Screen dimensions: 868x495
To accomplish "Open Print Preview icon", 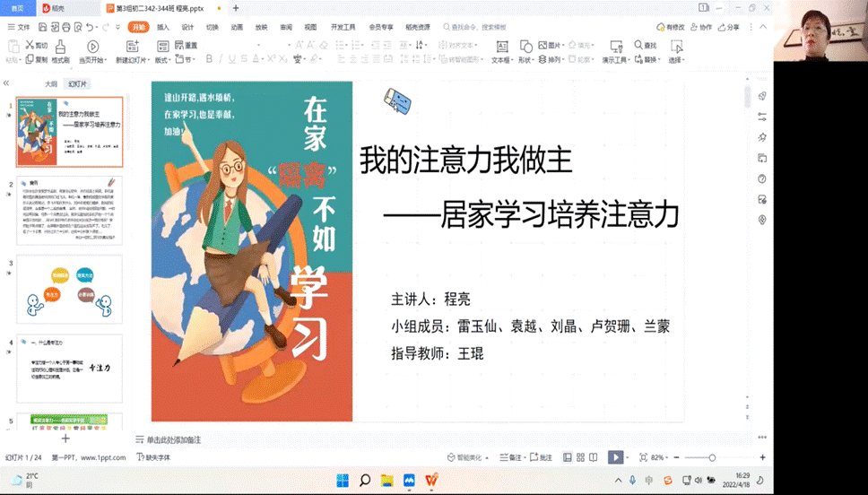I will (77, 27).
